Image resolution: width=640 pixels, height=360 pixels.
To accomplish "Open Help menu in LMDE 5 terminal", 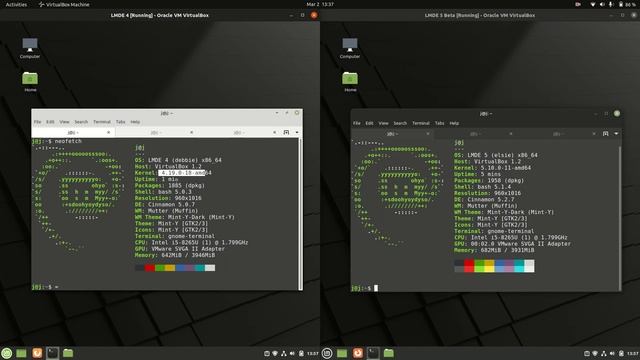I will [x=454, y=123].
